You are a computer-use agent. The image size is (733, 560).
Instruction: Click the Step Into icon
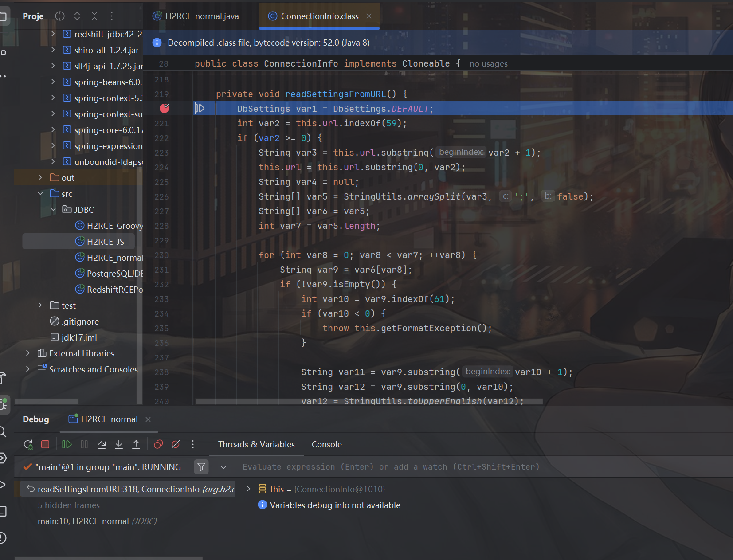119,444
